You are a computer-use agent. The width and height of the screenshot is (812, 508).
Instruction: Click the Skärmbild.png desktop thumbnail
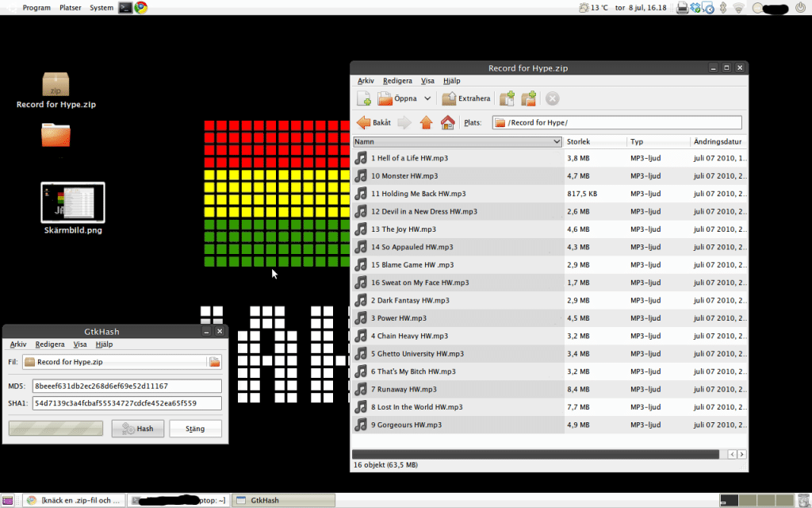(x=72, y=202)
